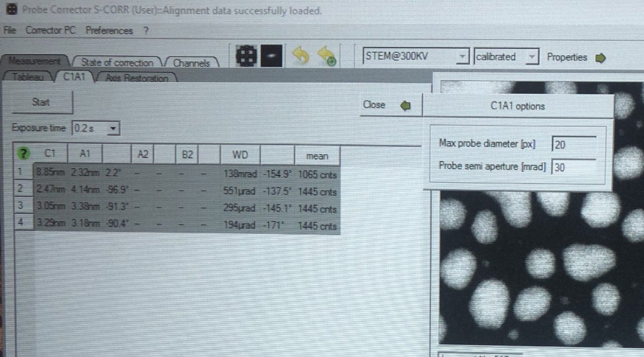
Task: Open the Exposure time dropdown
Action: click(x=113, y=128)
